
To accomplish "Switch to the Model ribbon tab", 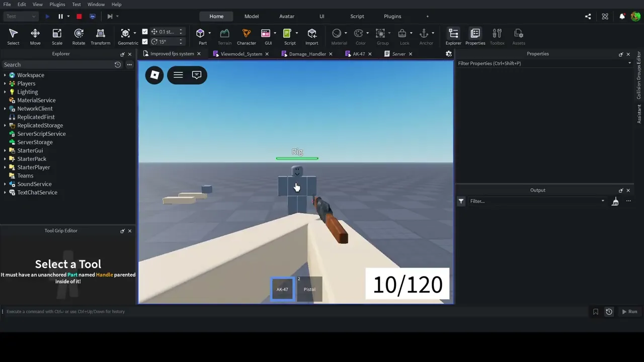I will 252,16.
